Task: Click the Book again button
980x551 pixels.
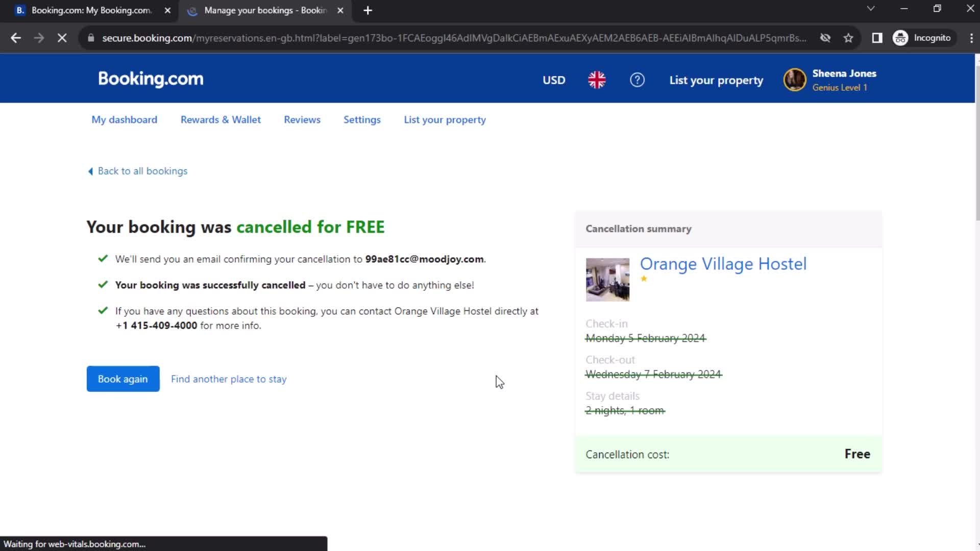Action: (x=123, y=379)
